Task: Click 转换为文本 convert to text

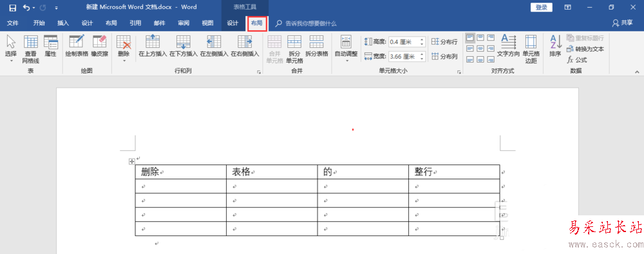Action: (585, 49)
